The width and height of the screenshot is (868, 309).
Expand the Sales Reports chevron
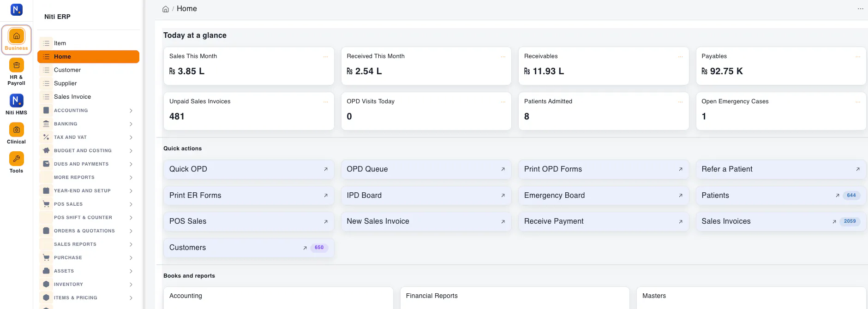131,244
